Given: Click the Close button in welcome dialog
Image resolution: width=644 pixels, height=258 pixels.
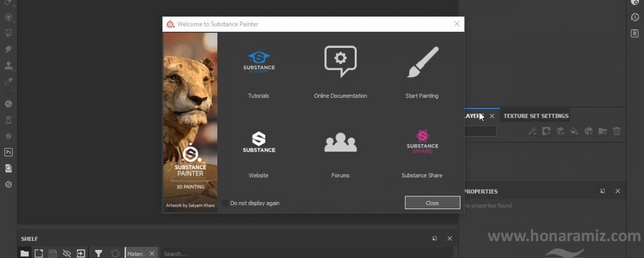Looking at the screenshot, I should coord(432,203).
